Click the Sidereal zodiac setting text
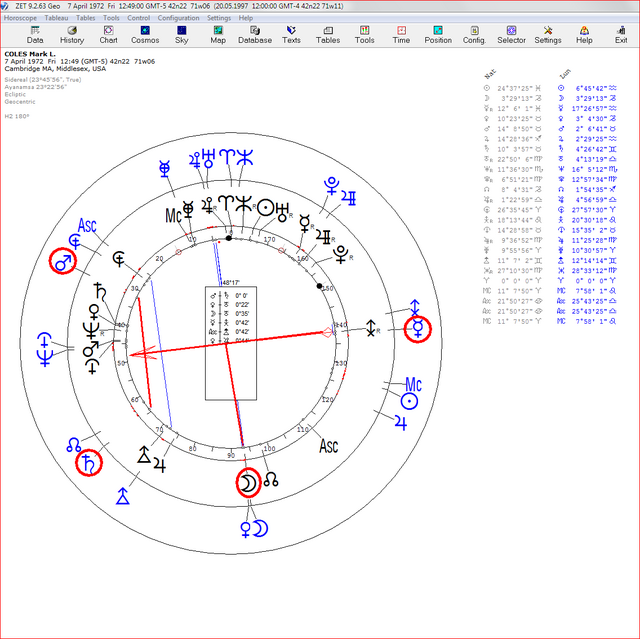640x639 pixels. point(43,80)
